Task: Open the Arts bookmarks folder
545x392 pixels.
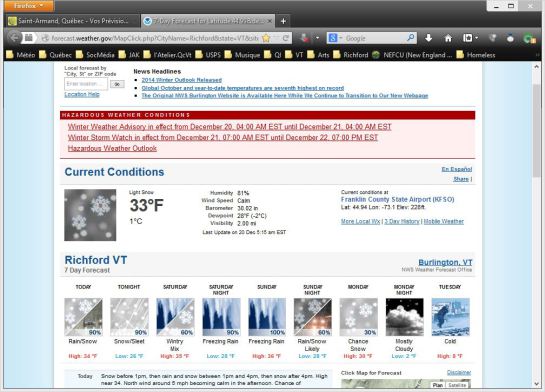Action: [x=318, y=55]
